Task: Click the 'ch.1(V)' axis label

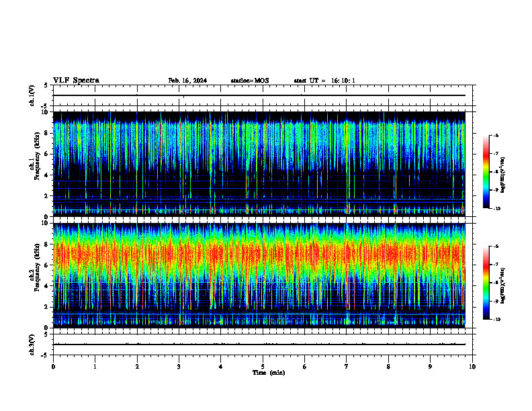Action: pos(32,95)
